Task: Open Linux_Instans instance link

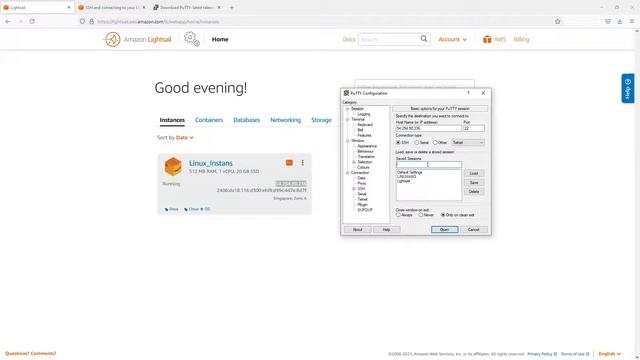Action: 211,163
